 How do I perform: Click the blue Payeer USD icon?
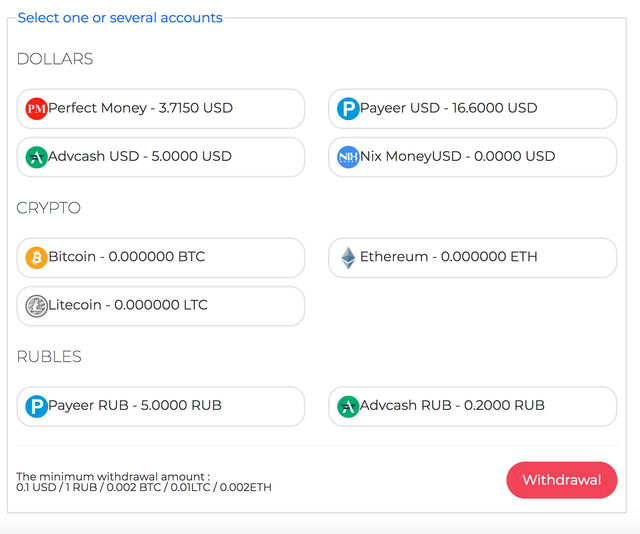[348, 109]
